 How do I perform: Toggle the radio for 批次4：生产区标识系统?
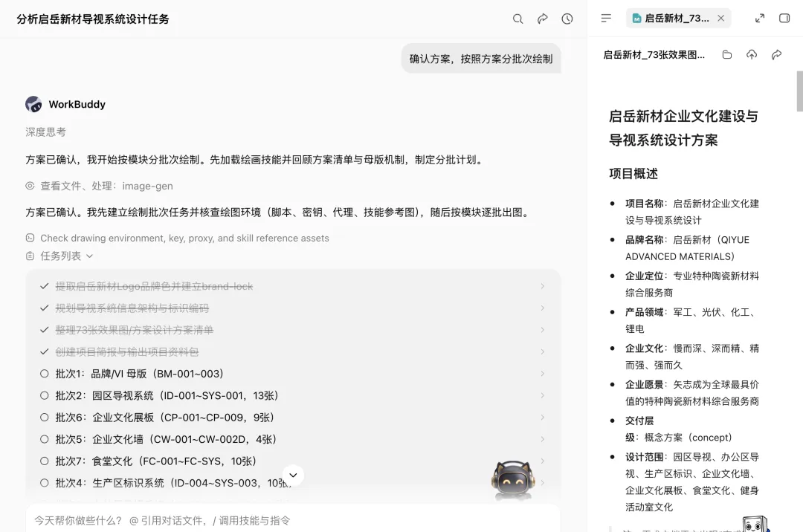[x=45, y=483]
